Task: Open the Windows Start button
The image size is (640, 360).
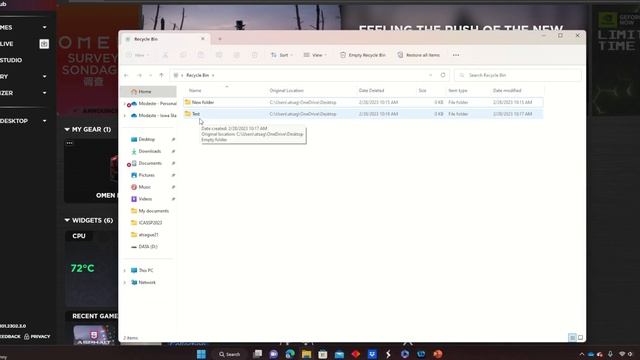Action: 201,354
